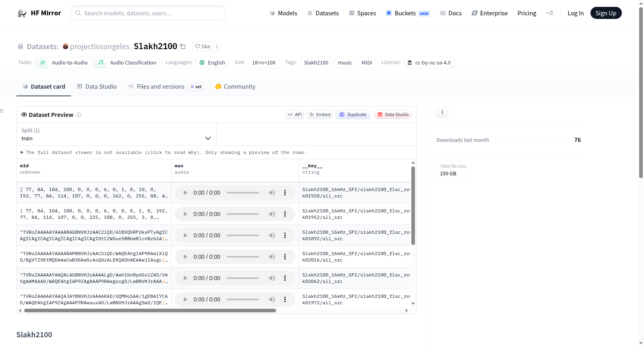Click the heart like button
This screenshot has width=644, height=347.
pos(202,46)
